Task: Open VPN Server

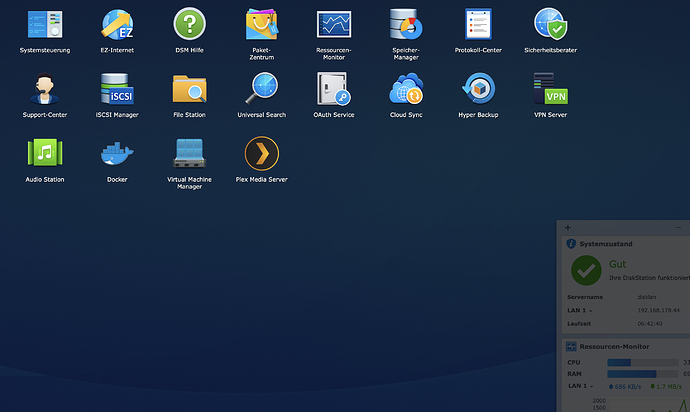Action: 551,89
